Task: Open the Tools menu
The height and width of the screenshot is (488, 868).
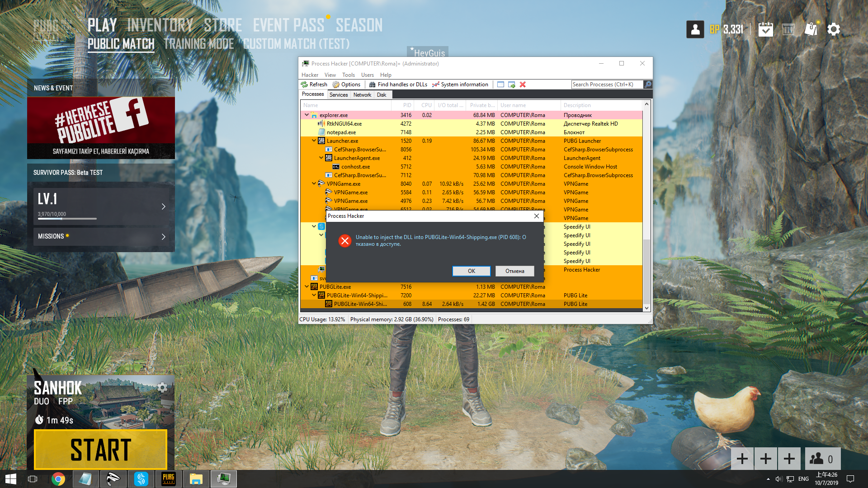Action: [349, 75]
